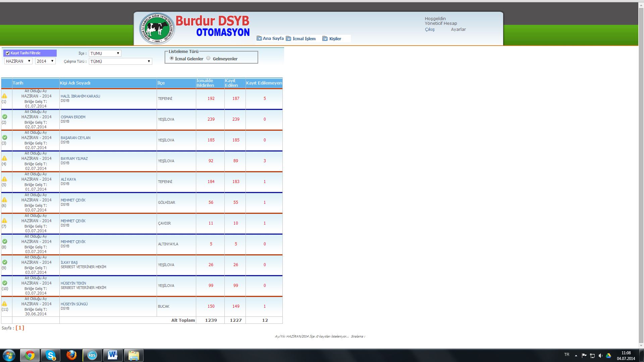Image resolution: width=644 pixels, height=362 pixels.
Task: Click the Çıkış logout link
Action: pos(430,29)
